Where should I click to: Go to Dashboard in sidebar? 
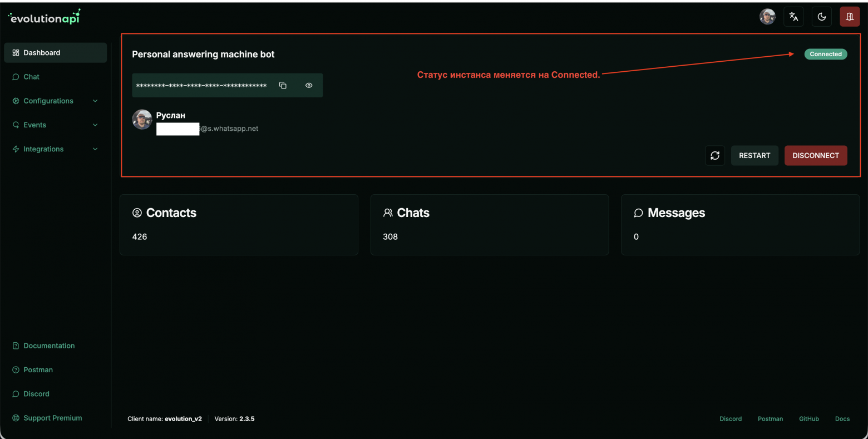(x=42, y=53)
